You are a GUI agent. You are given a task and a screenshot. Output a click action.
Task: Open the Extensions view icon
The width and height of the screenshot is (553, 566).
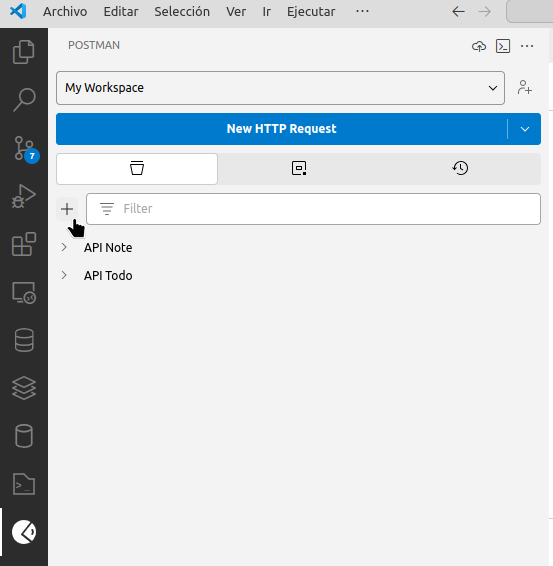(24, 244)
